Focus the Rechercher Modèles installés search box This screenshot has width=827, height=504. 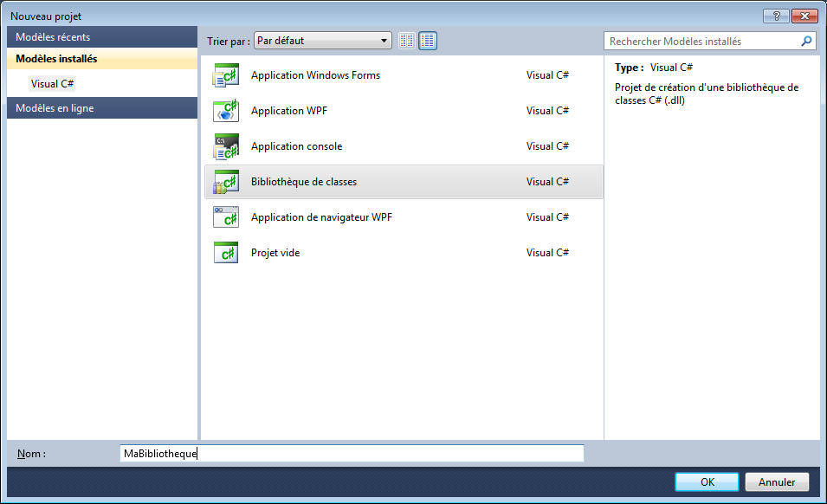tap(700, 41)
